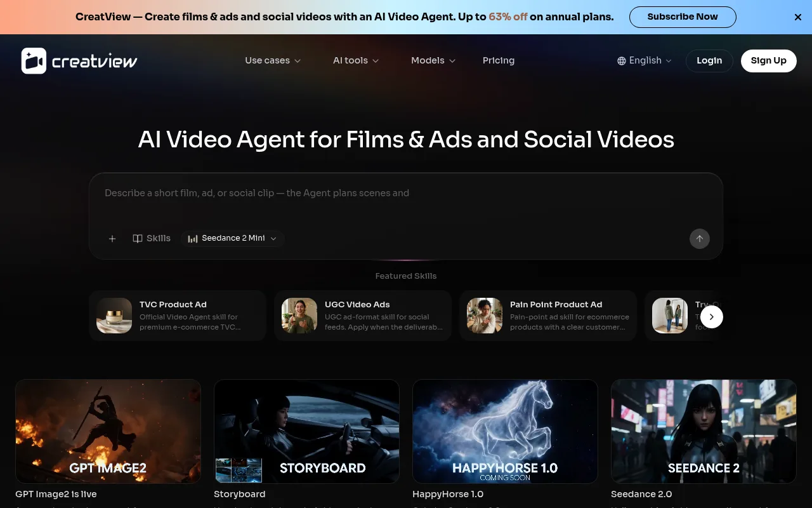Expand the Use cases menu

[x=273, y=61]
